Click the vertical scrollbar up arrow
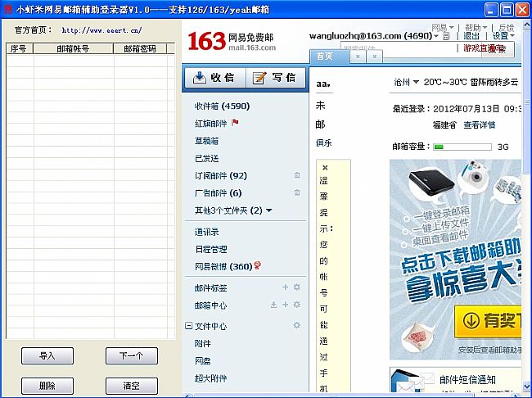The width and height of the screenshot is (532, 398). coord(527,25)
